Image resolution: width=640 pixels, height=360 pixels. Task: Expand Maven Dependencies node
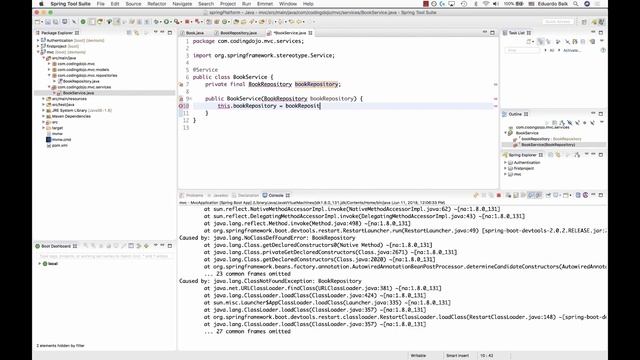(44, 116)
